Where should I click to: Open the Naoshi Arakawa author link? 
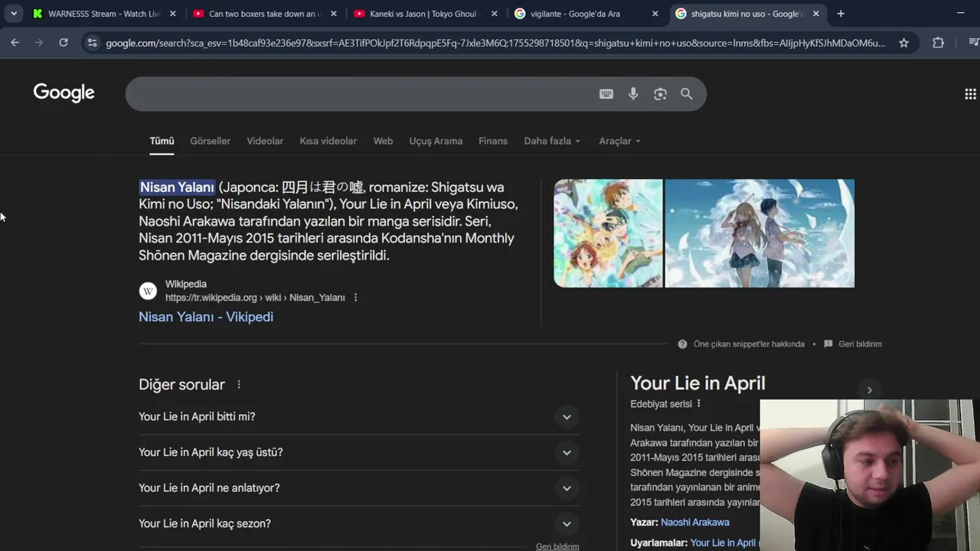coord(694,522)
